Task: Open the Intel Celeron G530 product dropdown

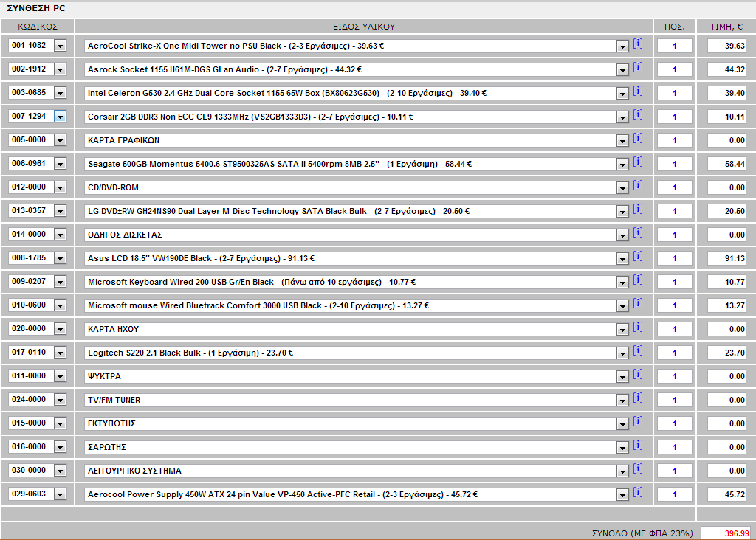Action: 622,94
